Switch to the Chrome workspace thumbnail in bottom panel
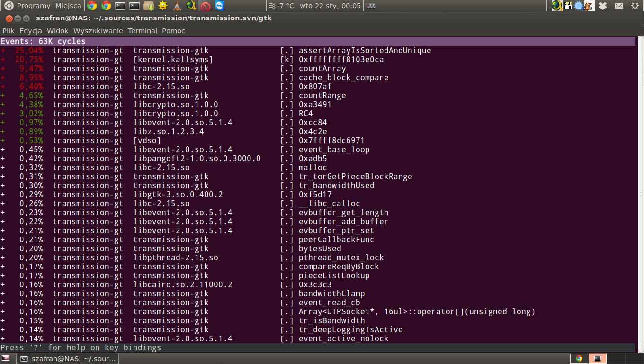Image resolution: width=644 pixels, height=364 pixels. click(579, 358)
